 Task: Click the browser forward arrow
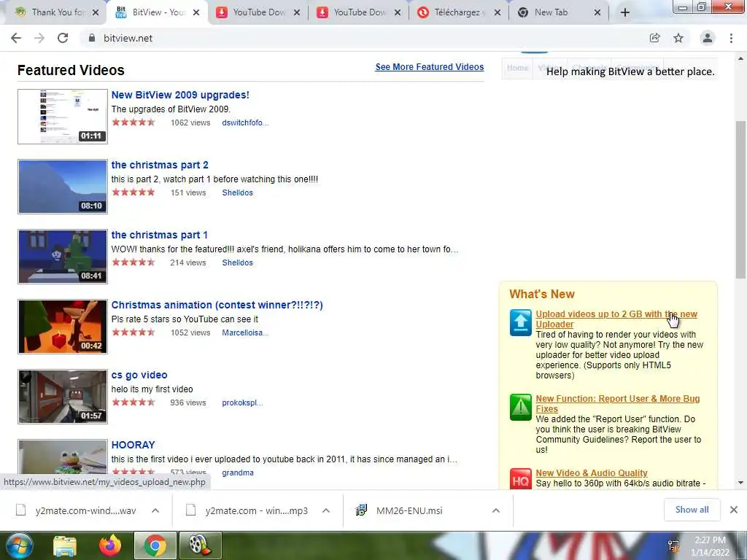coord(39,38)
